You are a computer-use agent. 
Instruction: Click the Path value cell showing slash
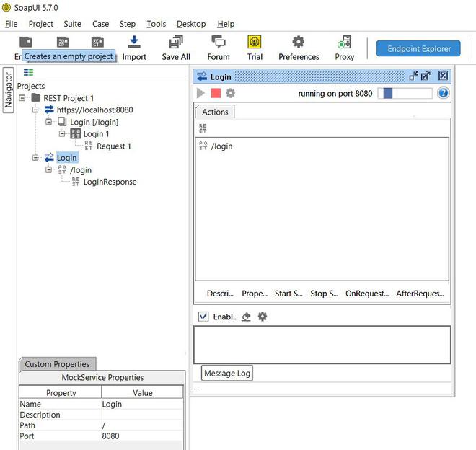click(x=142, y=425)
